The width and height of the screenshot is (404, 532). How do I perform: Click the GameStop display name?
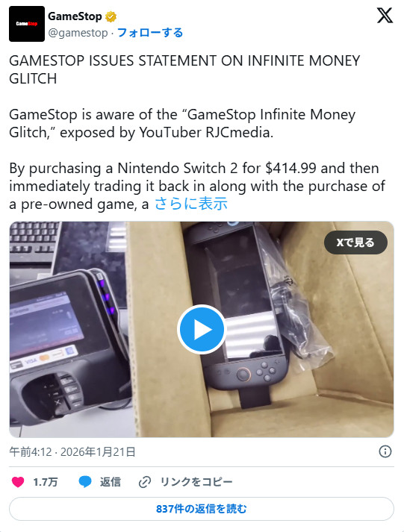75,16
